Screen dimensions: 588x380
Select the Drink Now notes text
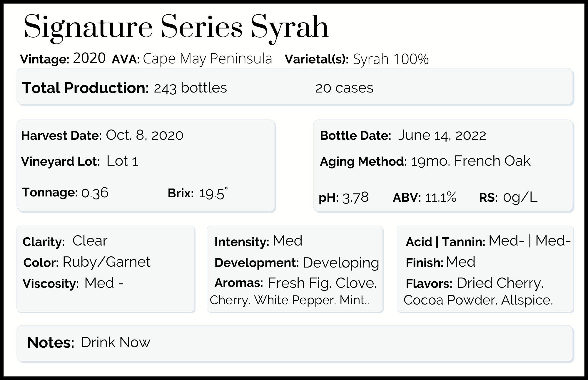pyautogui.click(x=116, y=342)
